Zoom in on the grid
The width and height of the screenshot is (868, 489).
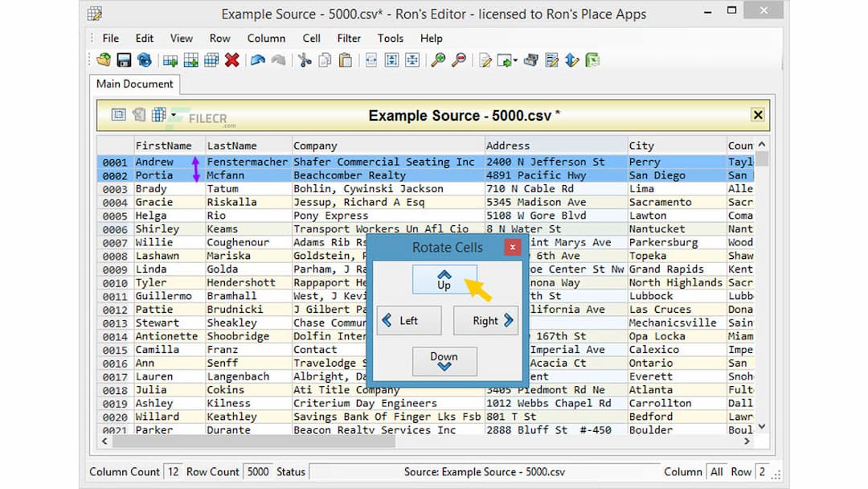pos(438,60)
